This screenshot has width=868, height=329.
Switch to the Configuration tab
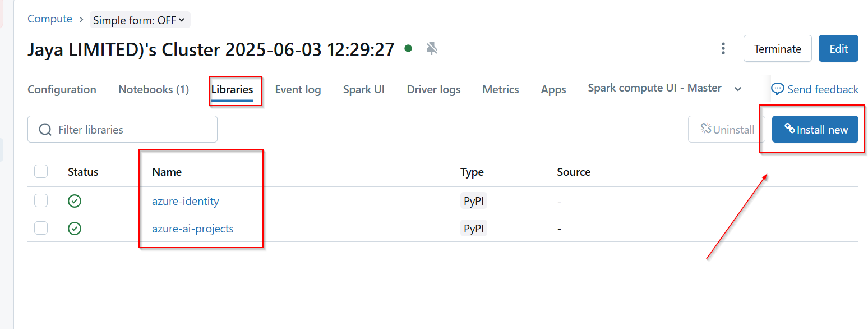click(x=62, y=89)
